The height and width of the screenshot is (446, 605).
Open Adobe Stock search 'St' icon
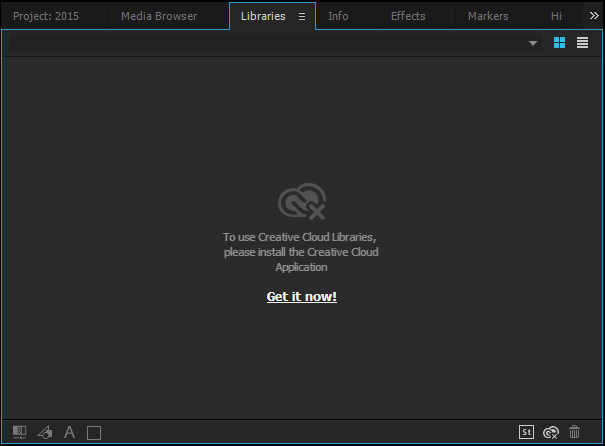[526, 432]
